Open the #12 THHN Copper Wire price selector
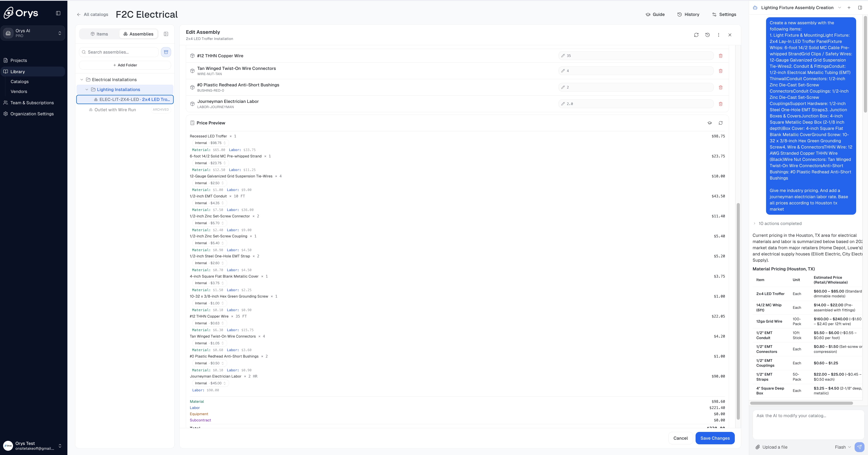Viewport: 868px width, 455px height. coord(209,323)
